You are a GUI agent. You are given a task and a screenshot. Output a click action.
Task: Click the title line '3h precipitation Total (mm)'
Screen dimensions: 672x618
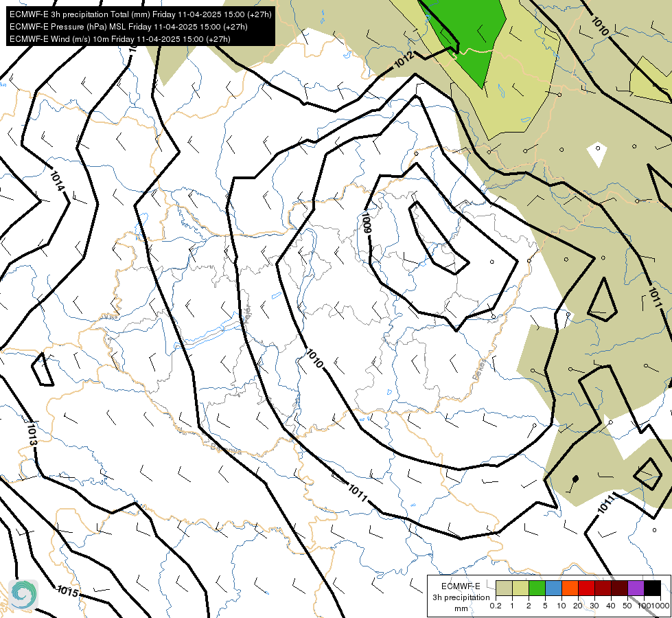[140, 14]
